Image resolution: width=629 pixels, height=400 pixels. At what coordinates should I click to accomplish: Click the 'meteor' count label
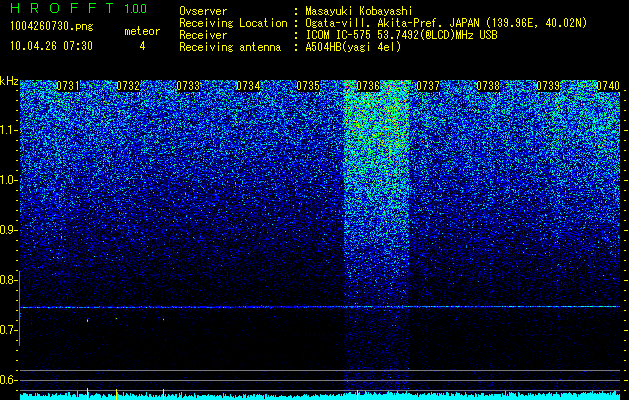[142, 31]
